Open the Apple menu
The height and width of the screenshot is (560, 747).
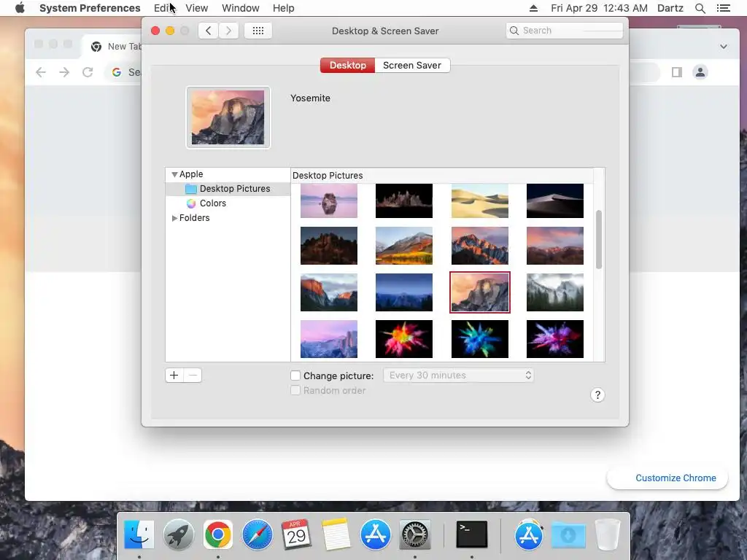20,8
